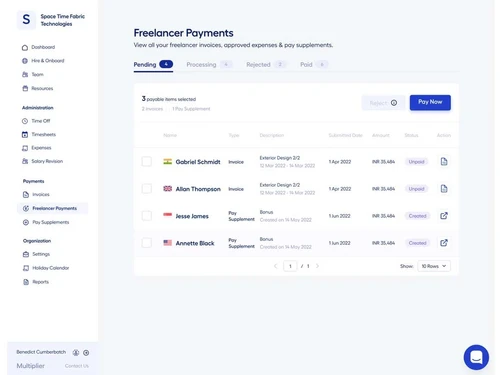Image resolution: width=500 pixels, height=375 pixels.
Task: Select Allan Thompson's row checkbox
Action: [147, 189]
